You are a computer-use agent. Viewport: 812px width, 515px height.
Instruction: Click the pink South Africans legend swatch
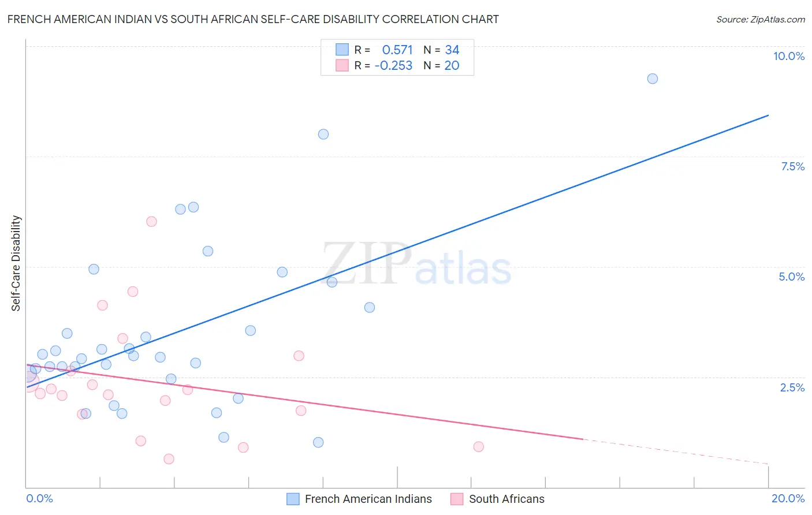pyautogui.click(x=457, y=499)
